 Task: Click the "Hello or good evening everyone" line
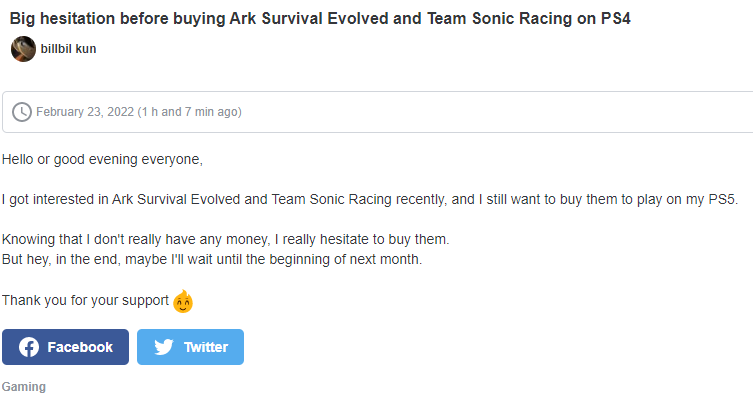tap(102, 160)
